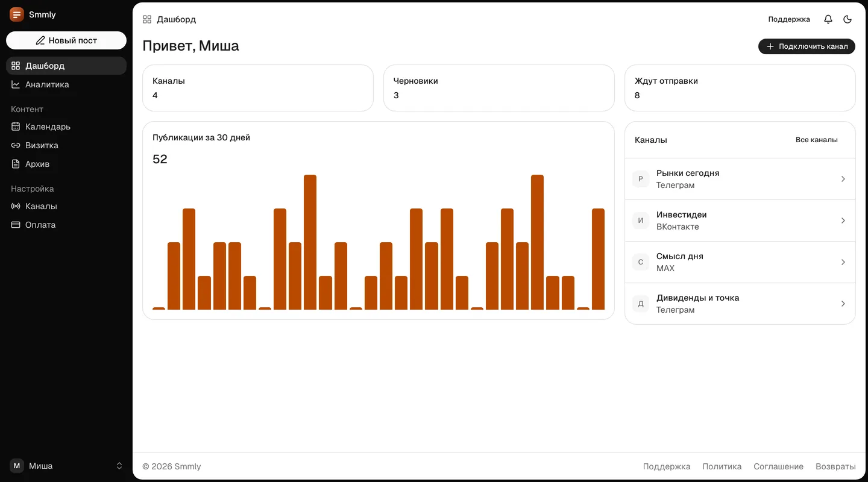
Task: Click the Smmly logo icon
Action: click(x=17, y=14)
